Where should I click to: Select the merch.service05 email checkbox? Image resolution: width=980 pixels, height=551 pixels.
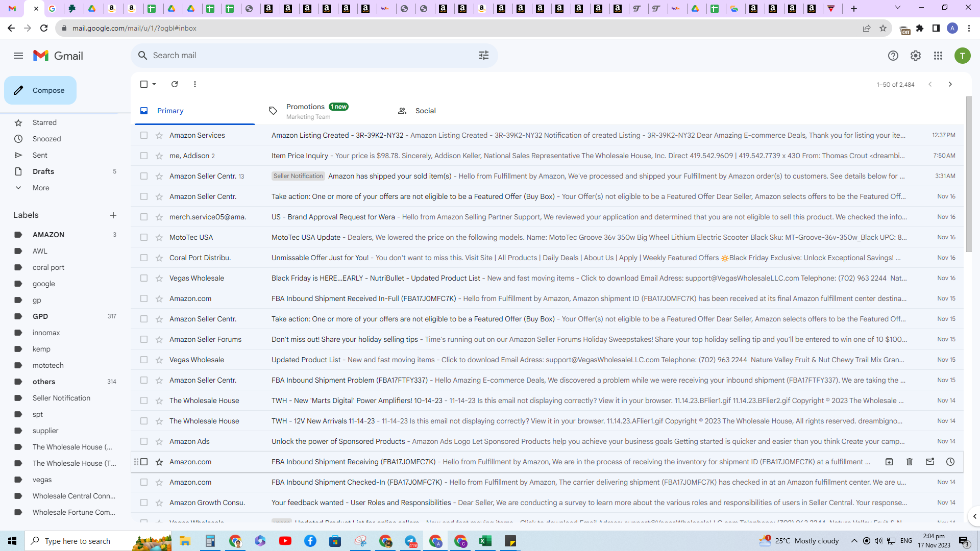tap(144, 217)
